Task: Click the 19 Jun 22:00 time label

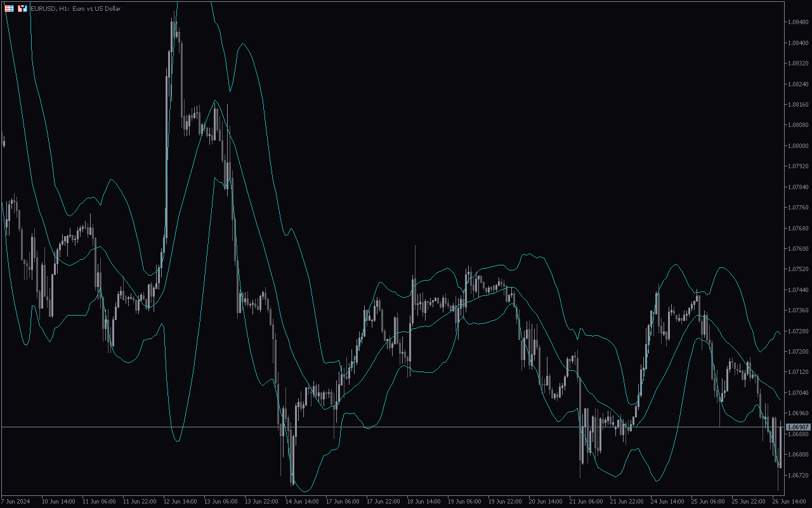Action: point(505,502)
